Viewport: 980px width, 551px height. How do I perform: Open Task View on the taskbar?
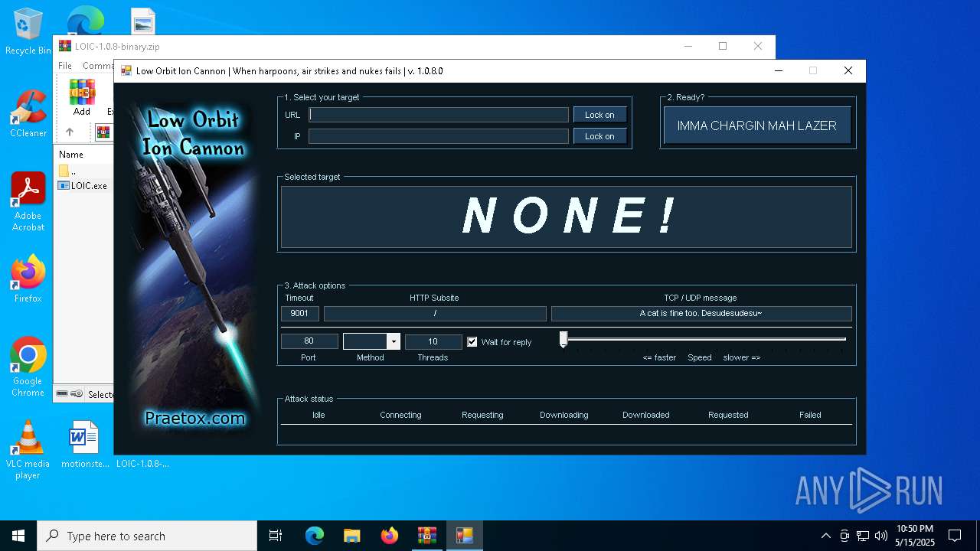276,536
